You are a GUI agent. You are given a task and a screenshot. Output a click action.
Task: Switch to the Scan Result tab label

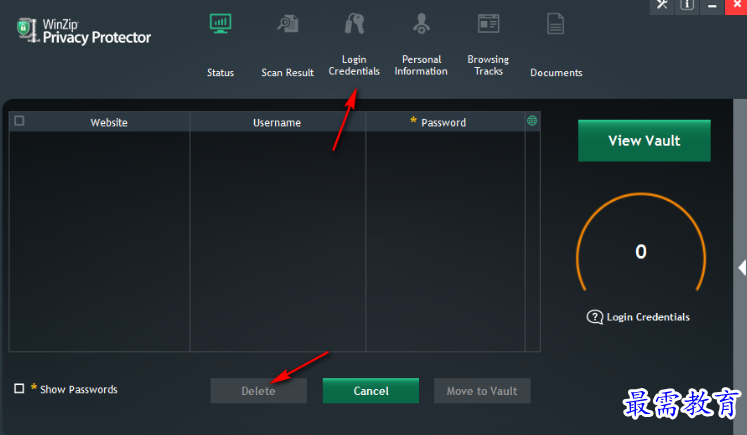tap(287, 72)
